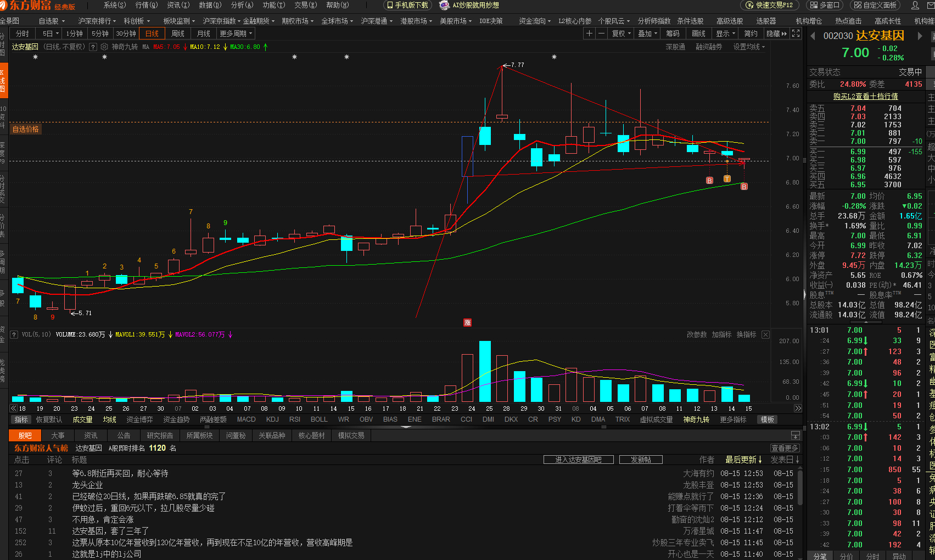Click 查看更多 view more button
The width and height of the screenshot is (935, 560).
[x=785, y=448]
